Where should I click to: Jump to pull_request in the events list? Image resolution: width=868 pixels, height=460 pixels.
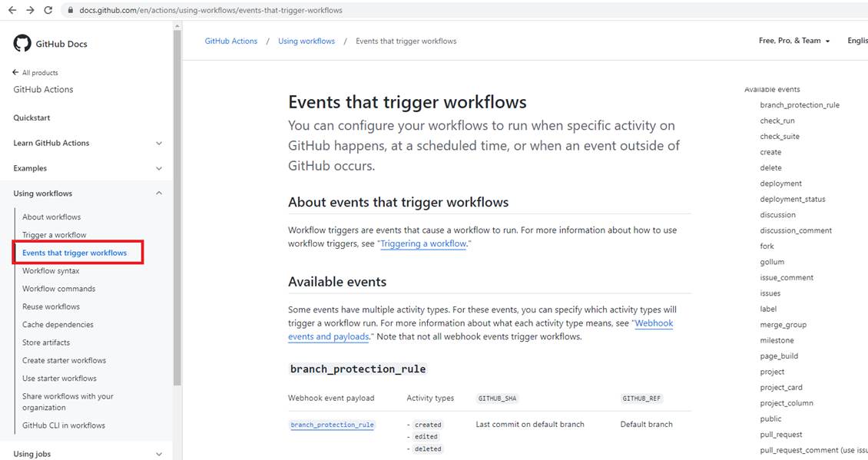pyautogui.click(x=781, y=435)
